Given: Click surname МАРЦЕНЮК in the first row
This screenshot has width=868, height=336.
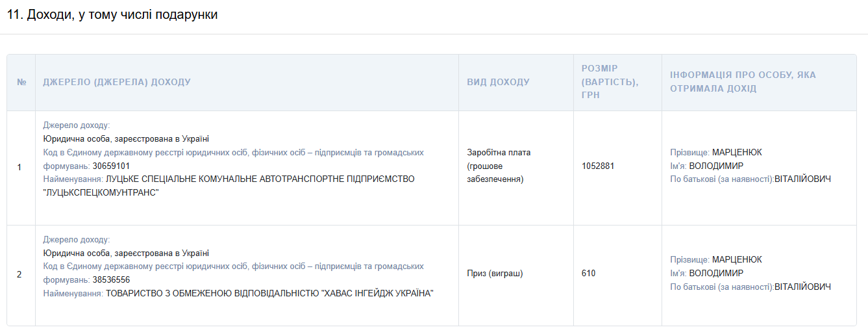Looking at the screenshot, I should 737,152.
